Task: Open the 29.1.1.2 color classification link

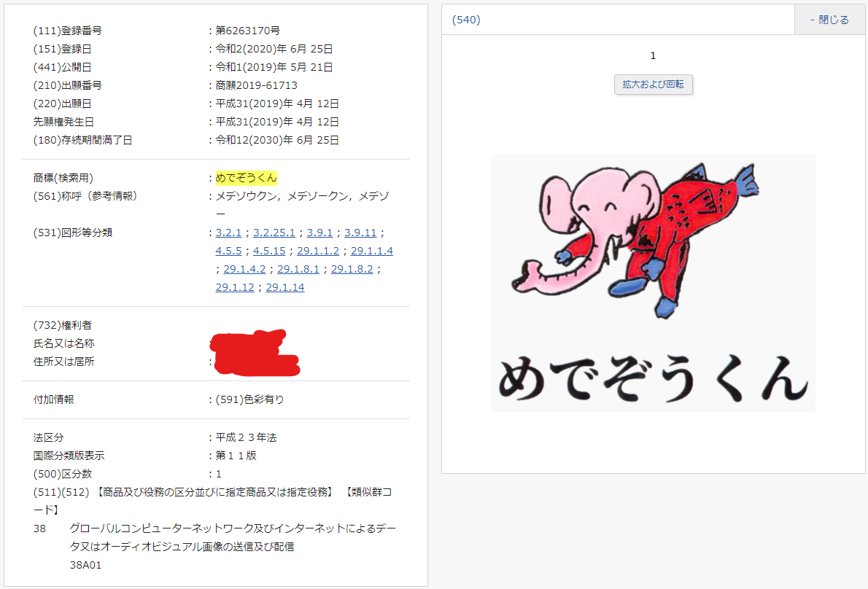Action: pyautogui.click(x=318, y=251)
